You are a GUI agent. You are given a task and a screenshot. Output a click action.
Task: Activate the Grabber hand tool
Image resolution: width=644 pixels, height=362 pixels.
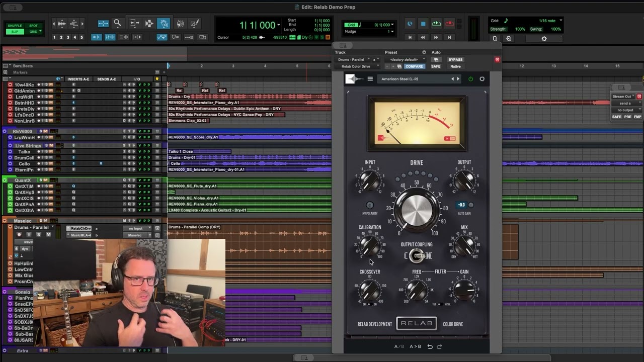click(164, 23)
